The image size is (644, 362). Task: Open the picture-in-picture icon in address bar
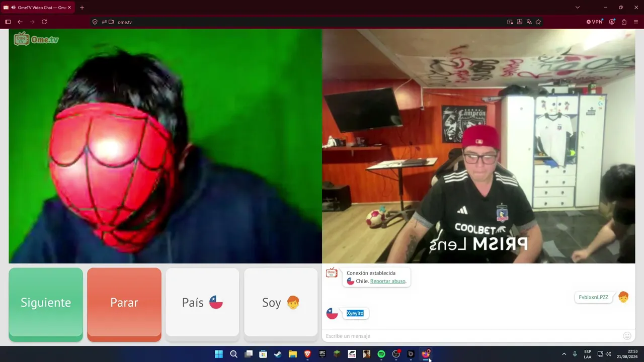pos(510,22)
